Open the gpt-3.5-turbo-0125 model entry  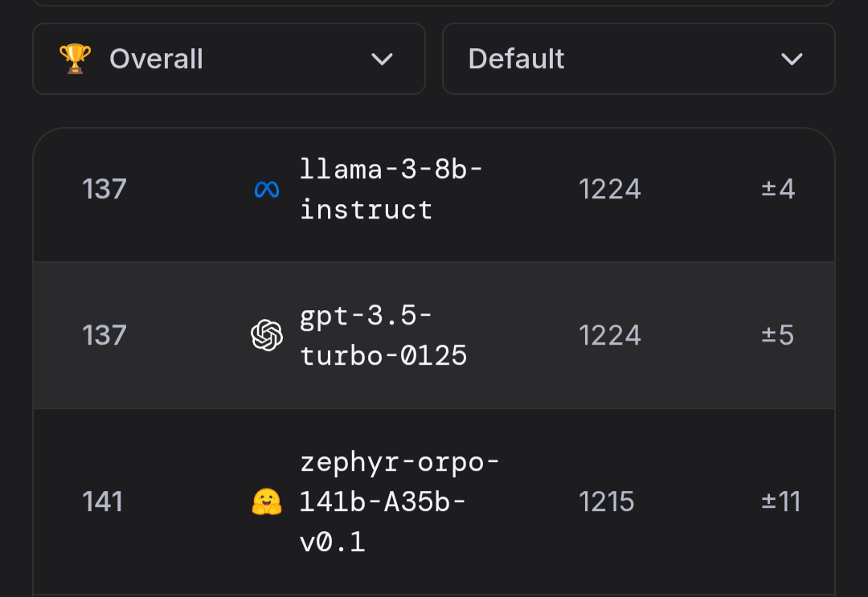[383, 335]
